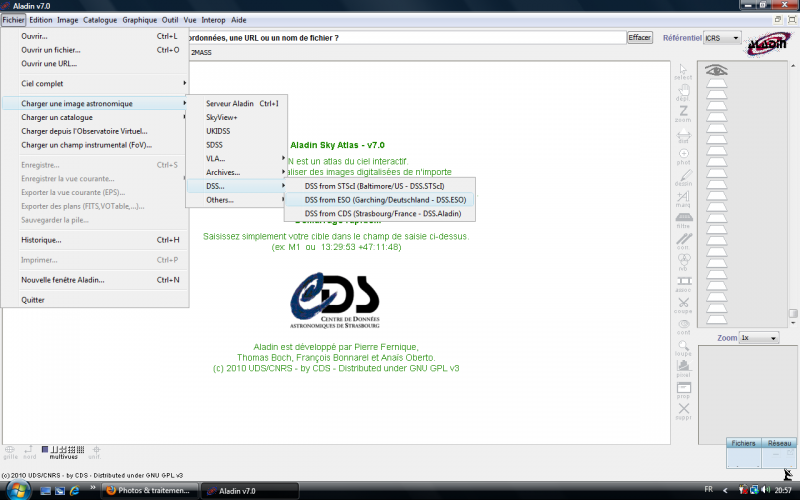800x500 pixels.
Task: Click the 'assoc' film-strip association tool
Action: (x=683, y=284)
